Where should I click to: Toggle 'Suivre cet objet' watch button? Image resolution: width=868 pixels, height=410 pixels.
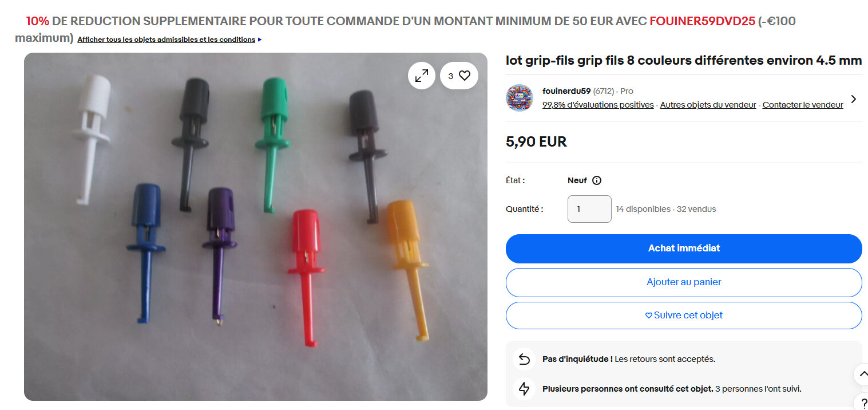pos(684,316)
